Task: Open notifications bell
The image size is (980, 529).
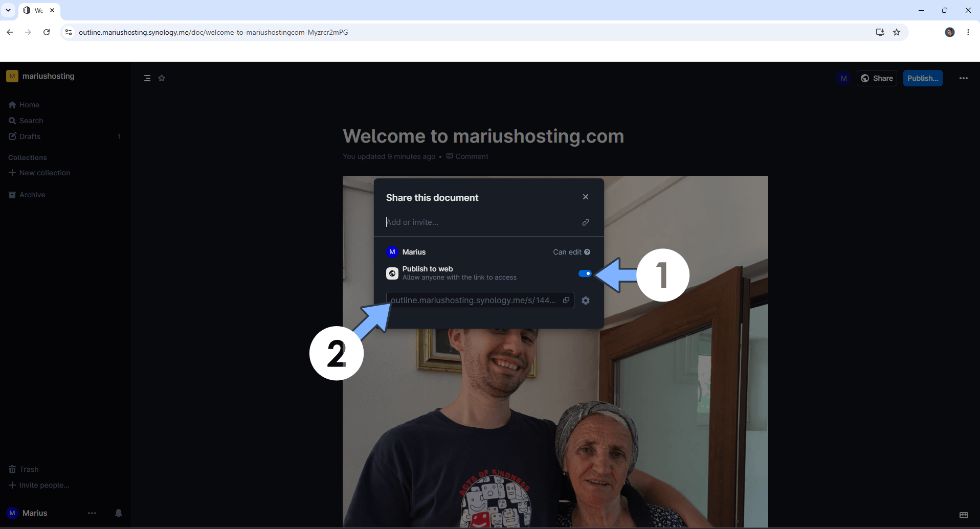Action: pyautogui.click(x=119, y=513)
